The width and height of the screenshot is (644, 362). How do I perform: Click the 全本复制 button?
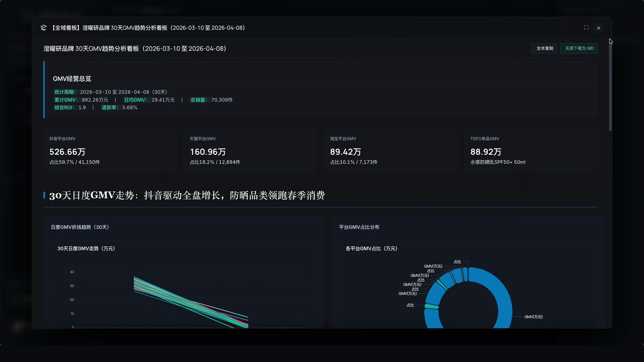point(544,48)
